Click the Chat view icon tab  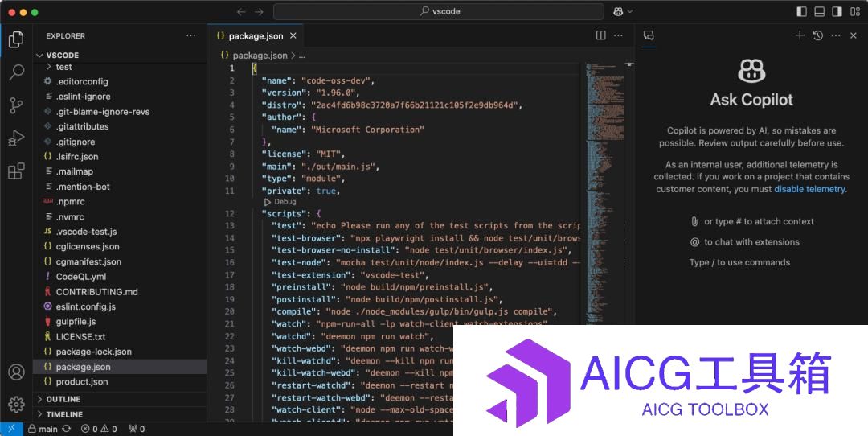point(649,35)
